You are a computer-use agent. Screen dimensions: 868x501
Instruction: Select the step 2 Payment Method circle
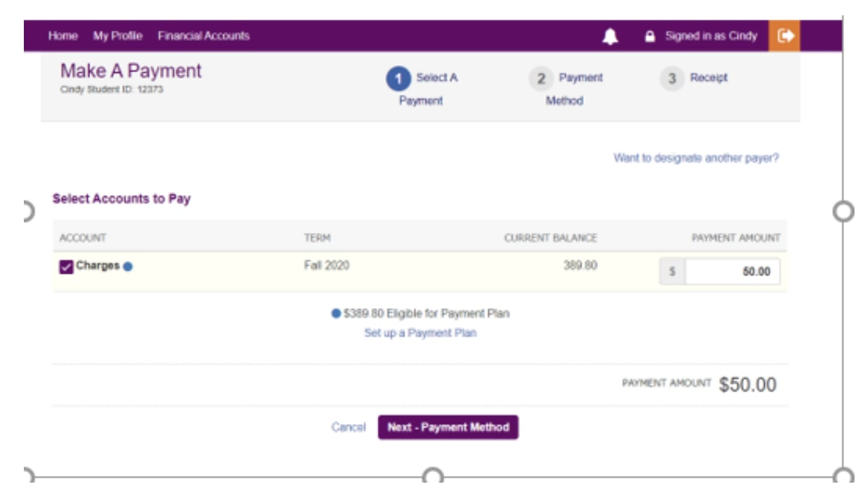click(541, 79)
